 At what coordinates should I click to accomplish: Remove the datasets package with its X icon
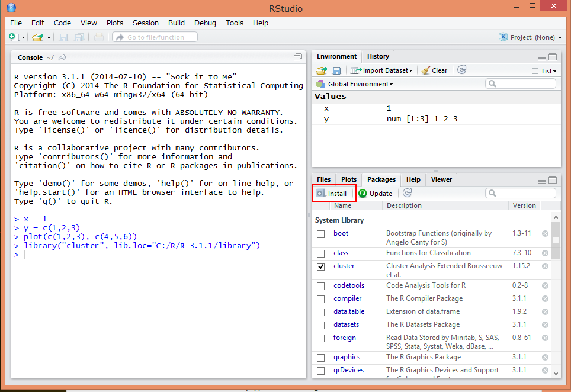click(x=545, y=324)
